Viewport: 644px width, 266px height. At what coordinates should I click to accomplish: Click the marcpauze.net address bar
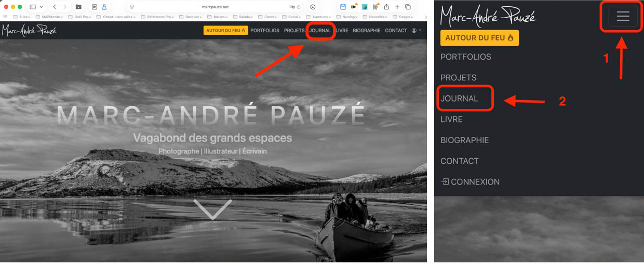coord(215,7)
